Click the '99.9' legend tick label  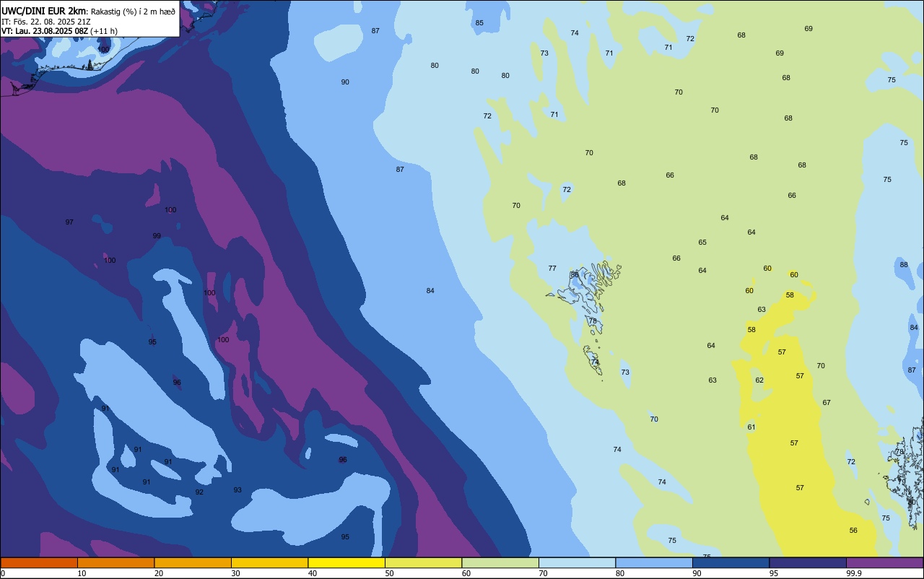pos(854,573)
